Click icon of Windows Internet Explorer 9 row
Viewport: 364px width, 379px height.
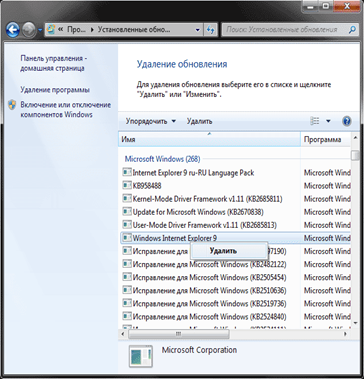pyautogui.click(x=127, y=238)
